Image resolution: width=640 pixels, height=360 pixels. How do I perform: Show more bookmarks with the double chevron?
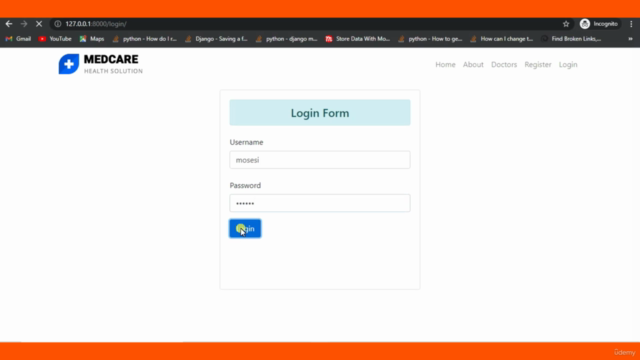pos(630,39)
